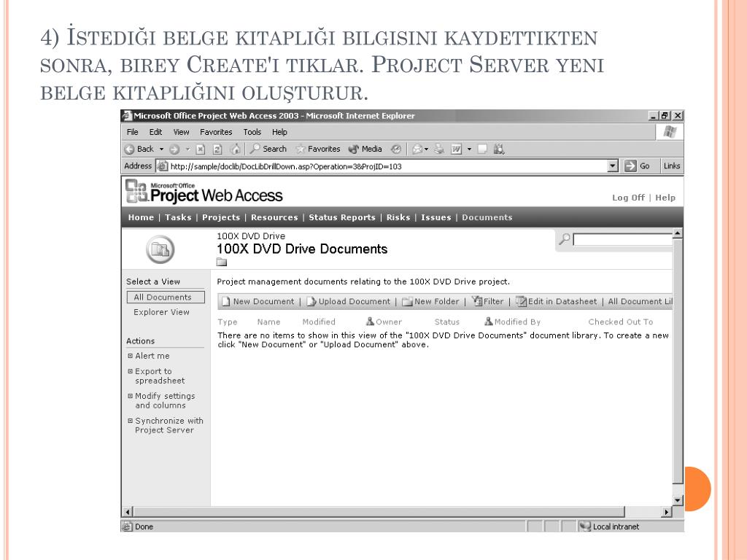Screen dimensions: 747x560
Task: Open the Edit with Word dropdown arrow
Action: coord(469,149)
